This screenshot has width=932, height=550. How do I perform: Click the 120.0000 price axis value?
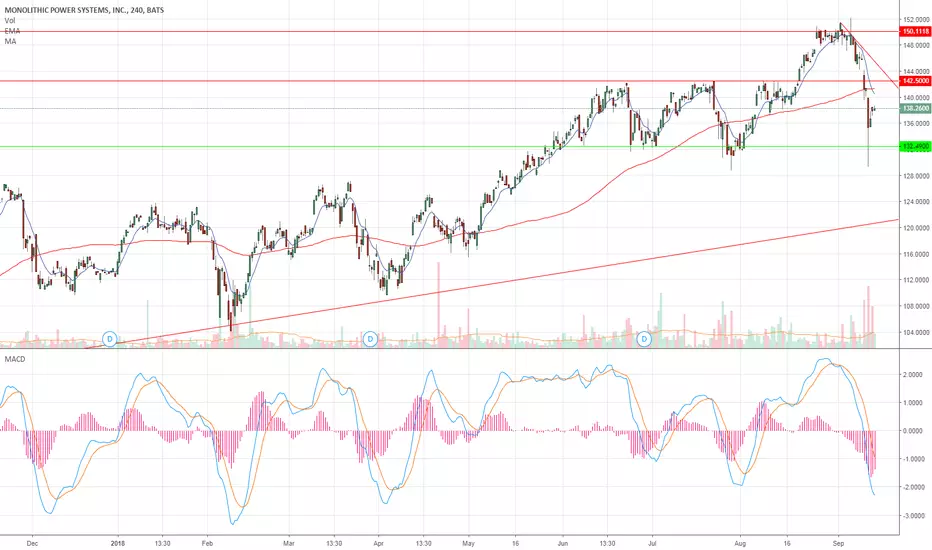pos(917,228)
